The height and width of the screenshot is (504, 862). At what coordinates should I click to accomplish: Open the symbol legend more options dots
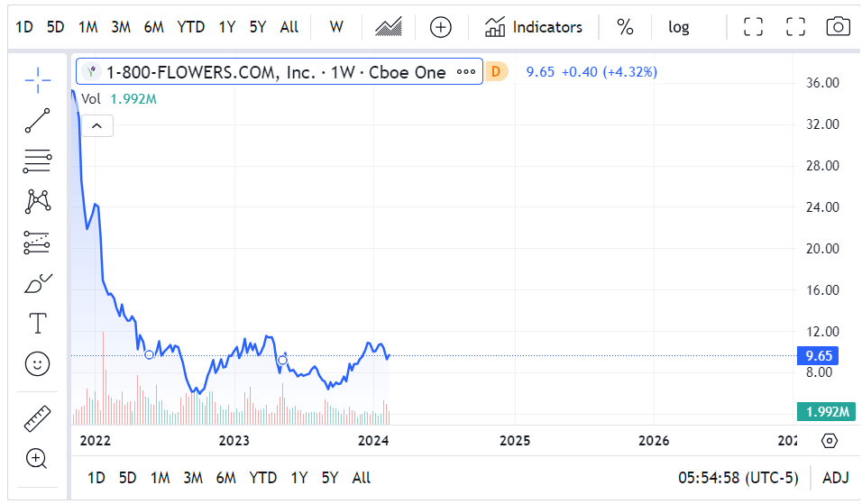point(466,71)
